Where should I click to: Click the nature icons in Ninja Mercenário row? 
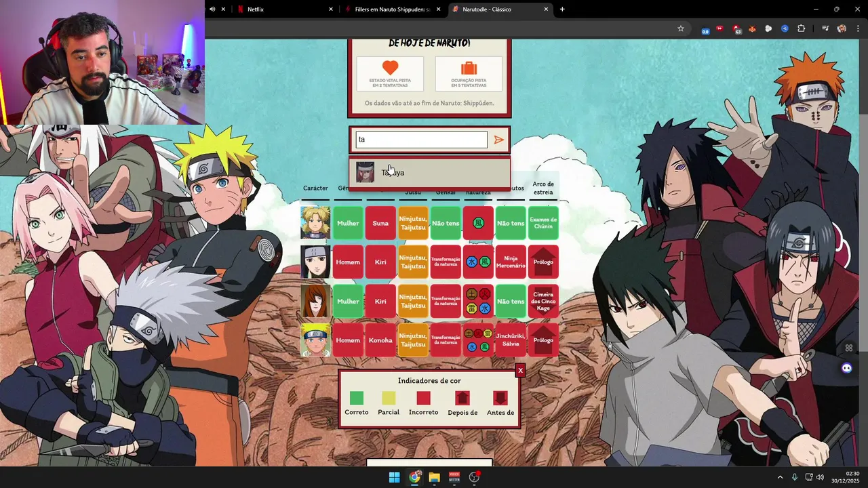(478, 262)
